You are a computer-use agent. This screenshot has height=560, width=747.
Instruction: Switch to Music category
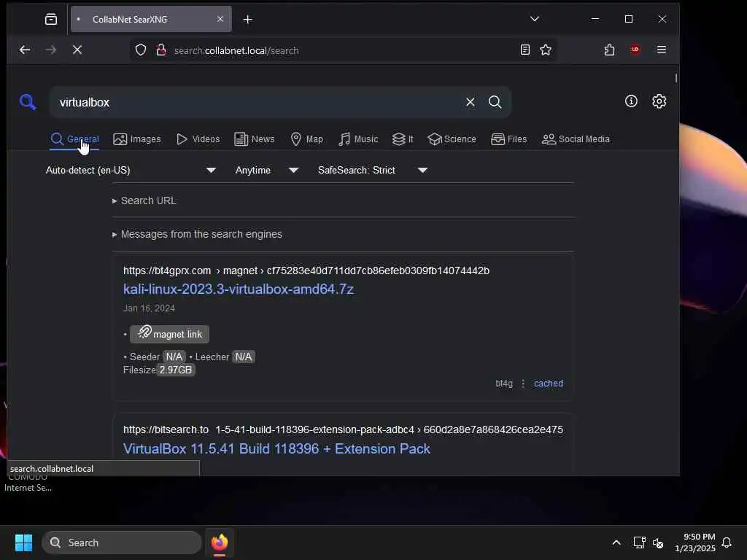[x=358, y=139]
